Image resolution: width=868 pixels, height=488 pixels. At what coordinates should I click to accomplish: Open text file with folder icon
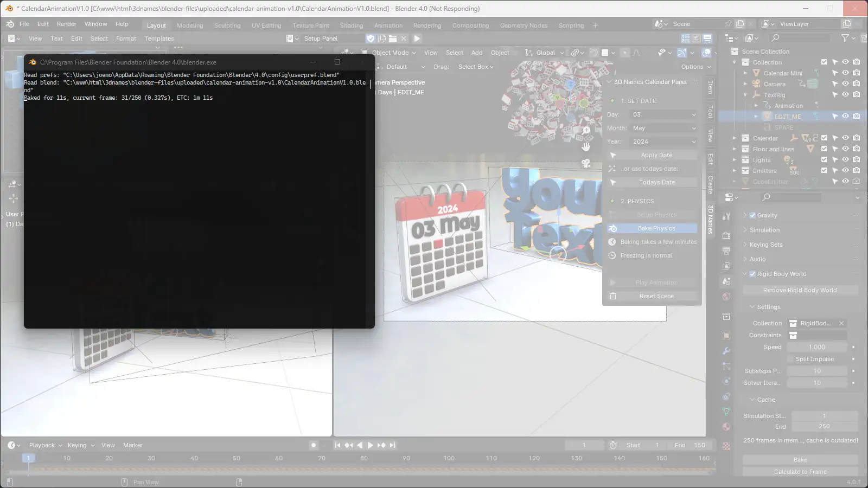tap(393, 38)
